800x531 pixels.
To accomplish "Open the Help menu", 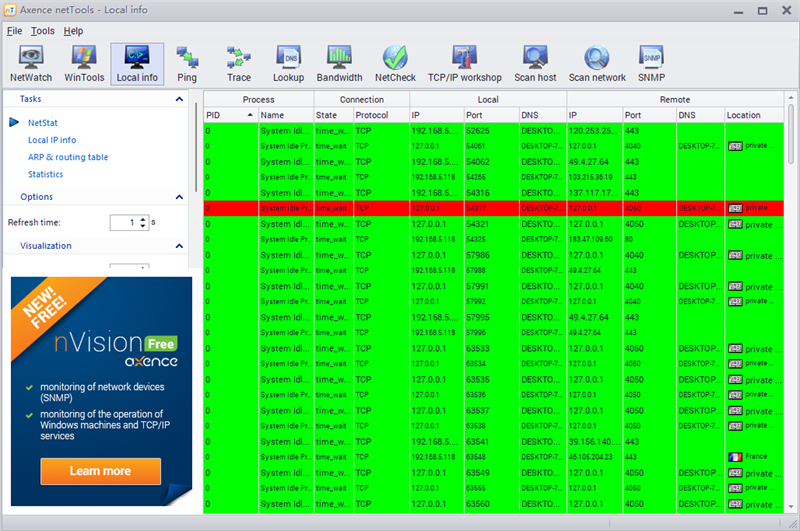I will (73, 31).
